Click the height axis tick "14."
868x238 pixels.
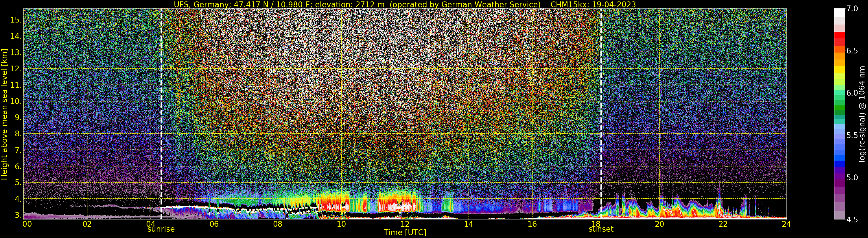16,36
